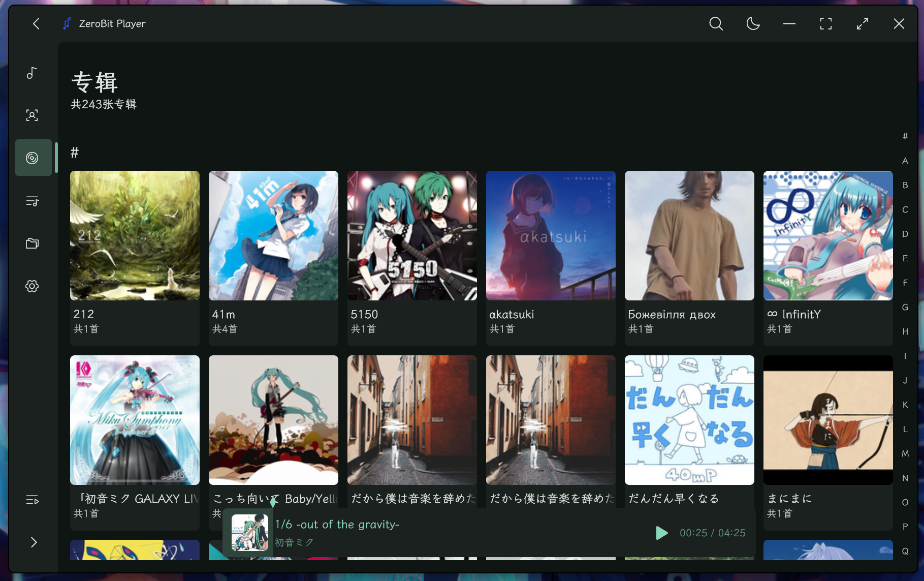Open the Божевілля двох album cover

[x=689, y=235]
